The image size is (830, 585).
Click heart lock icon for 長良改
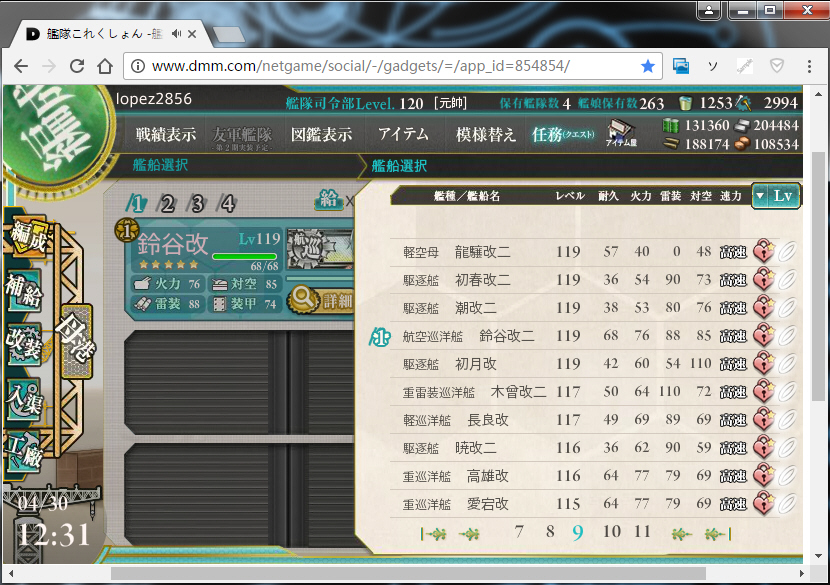point(763,420)
